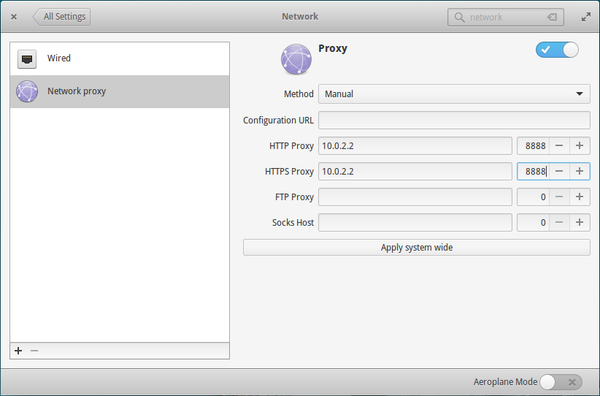The image size is (600, 396).
Task: Click the Socks Host label
Action: (x=293, y=223)
